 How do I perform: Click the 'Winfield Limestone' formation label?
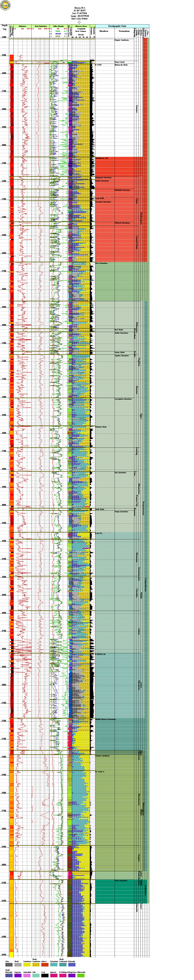click(x=122, y=190)
